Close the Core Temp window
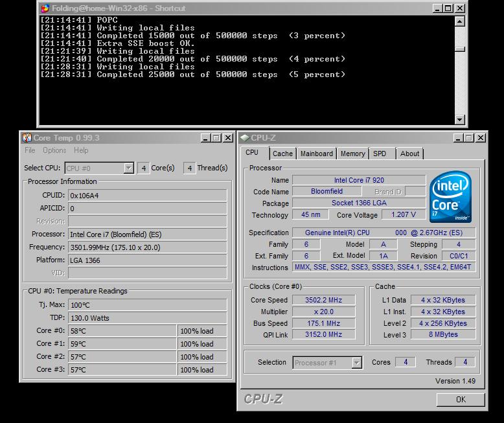 pos(228,138)
